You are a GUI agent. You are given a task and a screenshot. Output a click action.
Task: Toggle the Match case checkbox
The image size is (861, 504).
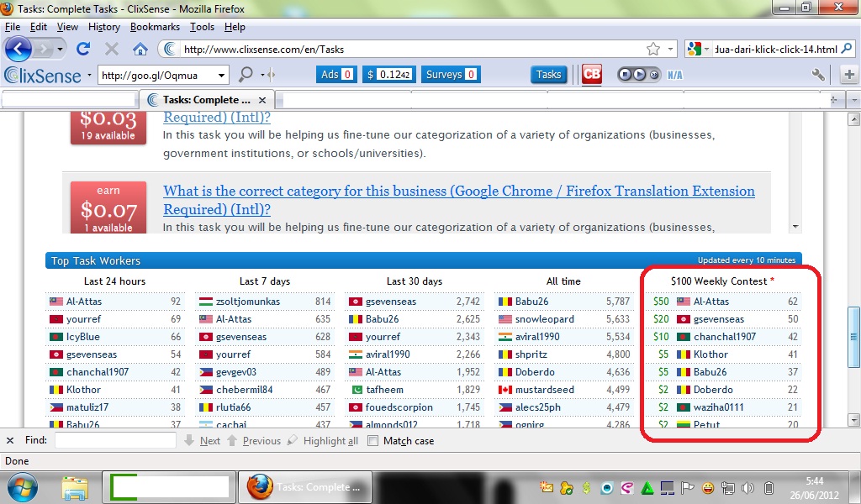(372, 440)
